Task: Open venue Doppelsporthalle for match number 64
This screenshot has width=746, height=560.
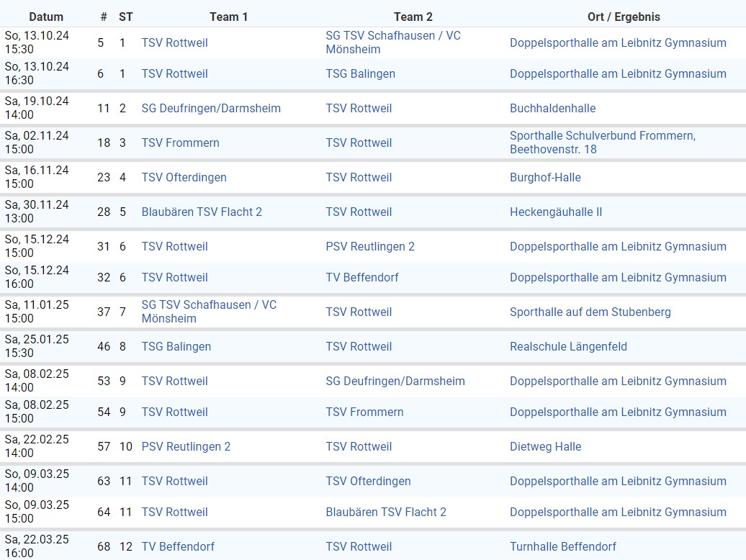Action: [x=618, y=512]
